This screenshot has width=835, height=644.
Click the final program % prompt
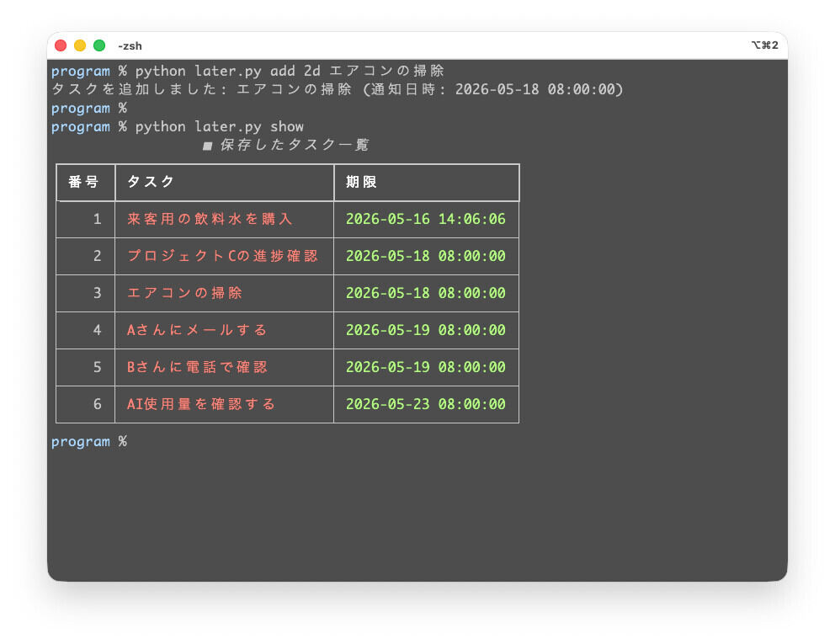coord(89,442)
